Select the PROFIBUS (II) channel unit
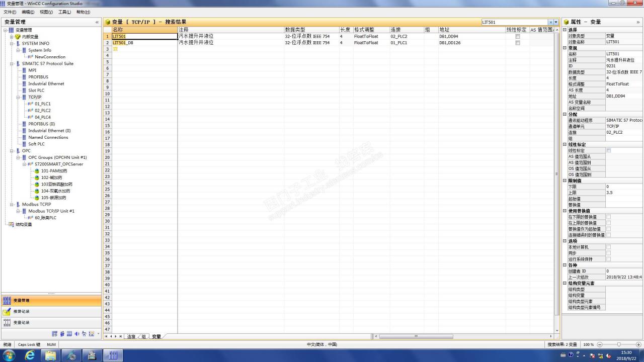644x362 pixels. 42,124
